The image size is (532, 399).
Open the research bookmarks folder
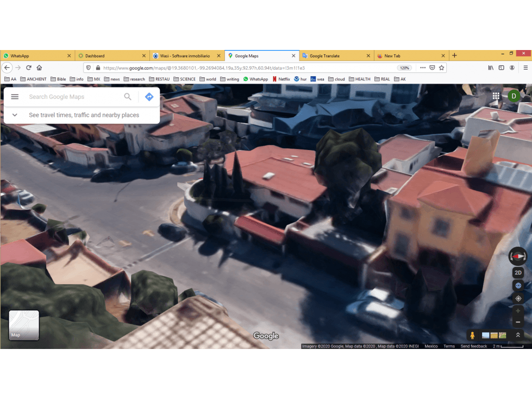(x=134, y=79)
